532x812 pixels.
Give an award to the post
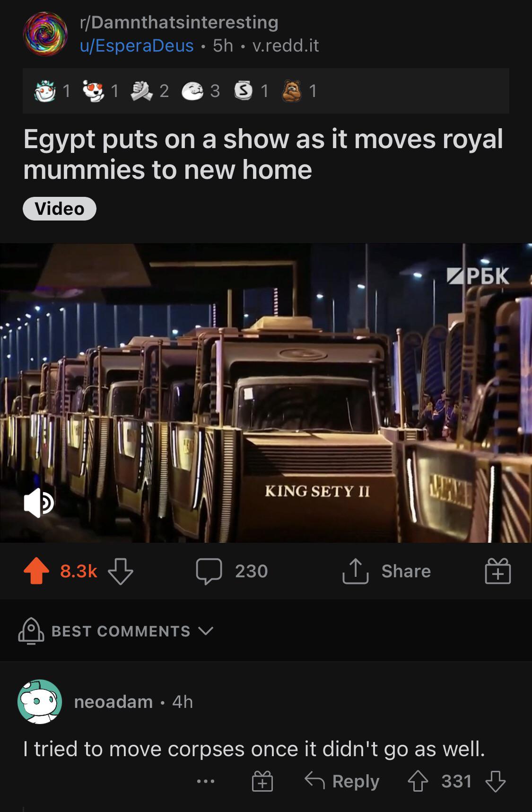(497, 571)
